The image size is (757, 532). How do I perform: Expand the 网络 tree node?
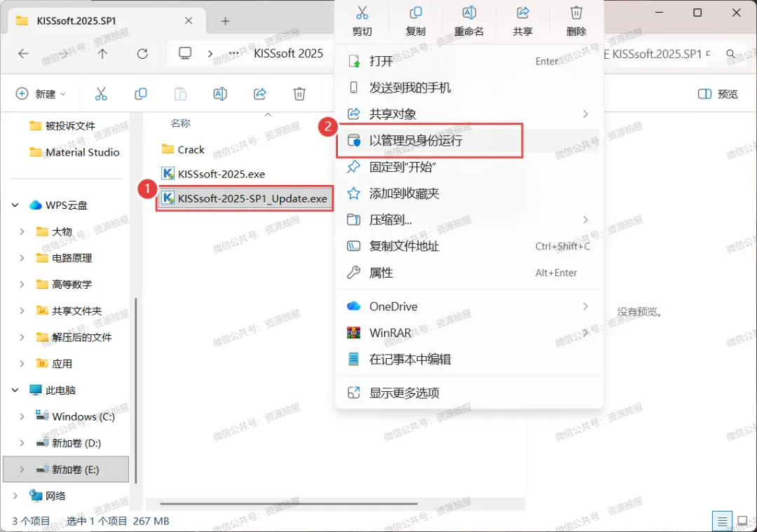click(15, 496)
